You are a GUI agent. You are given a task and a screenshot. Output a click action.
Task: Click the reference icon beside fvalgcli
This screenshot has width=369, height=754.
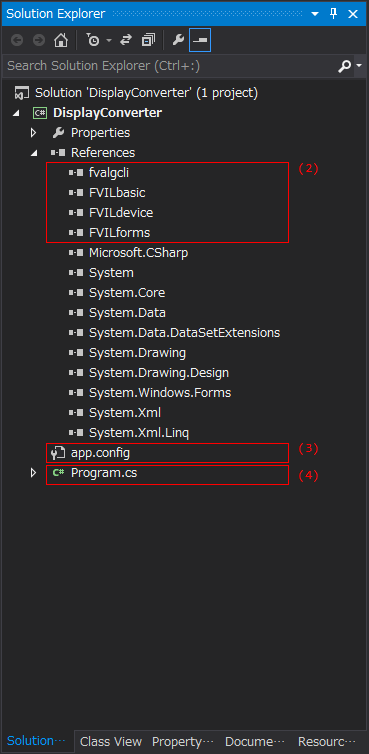pos(76,173)
